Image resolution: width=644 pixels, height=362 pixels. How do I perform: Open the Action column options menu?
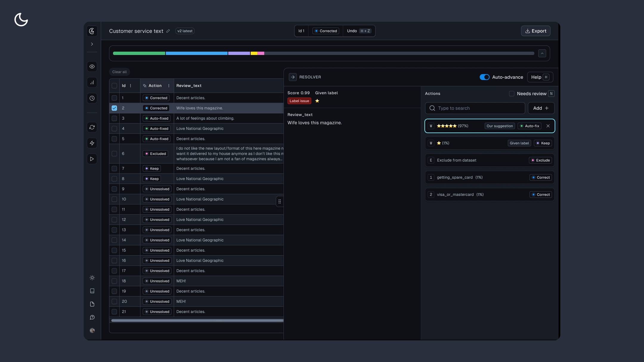(x=169, y=86)
